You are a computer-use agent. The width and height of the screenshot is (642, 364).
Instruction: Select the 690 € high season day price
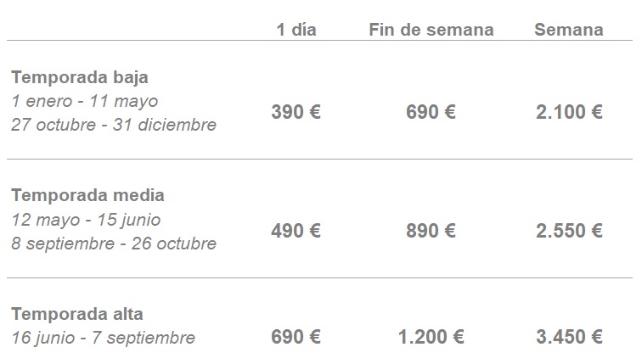click(296, 337)
